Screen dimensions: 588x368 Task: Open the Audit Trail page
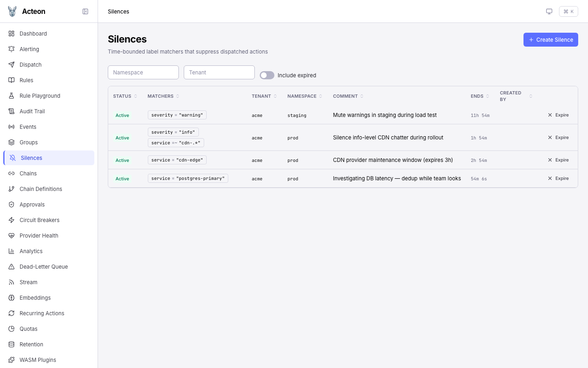click(x=32, y=111)
